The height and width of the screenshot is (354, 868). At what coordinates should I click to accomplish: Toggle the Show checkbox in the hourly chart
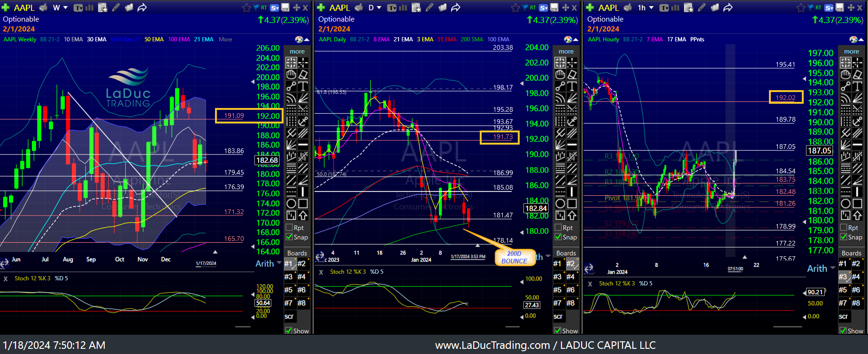click(x=843, y=331)
